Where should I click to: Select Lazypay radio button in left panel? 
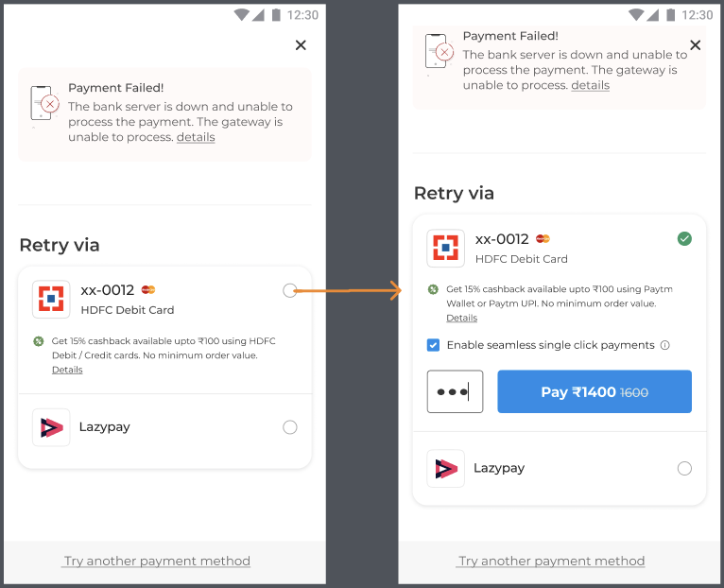click(290, 427)
